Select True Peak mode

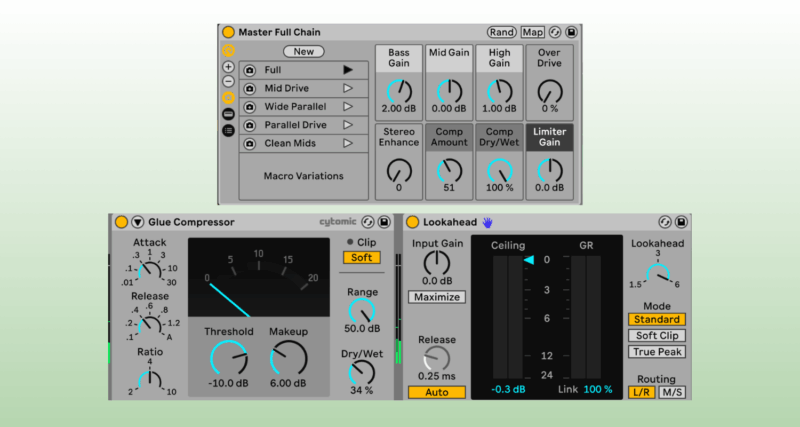tap(657, 351)
